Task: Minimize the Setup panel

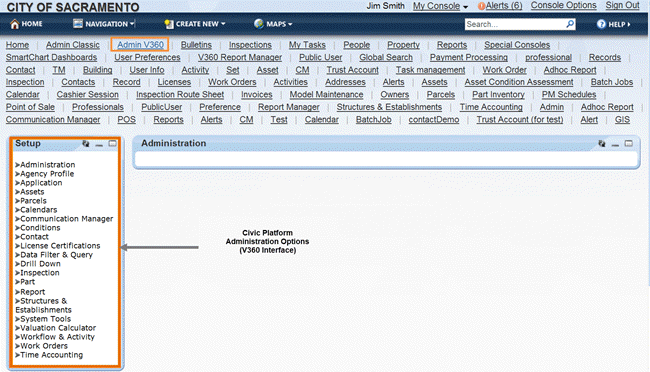Action: pos(99,144)
